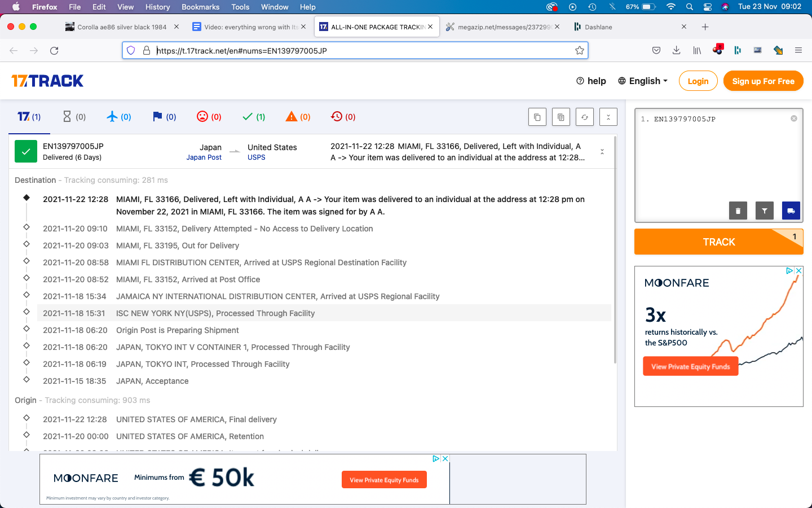Open the 17TRACK help page
812x508 pixels.
(x=591, y=81)
